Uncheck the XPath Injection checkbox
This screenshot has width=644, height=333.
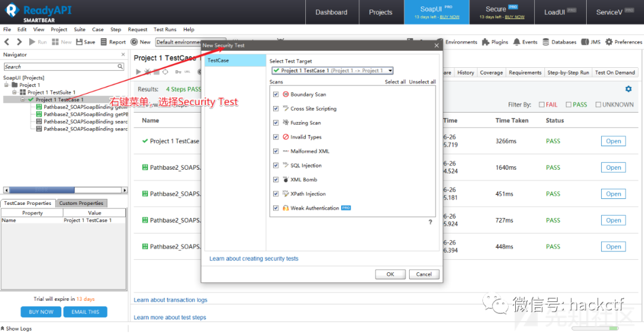click(x=276, y=194)
